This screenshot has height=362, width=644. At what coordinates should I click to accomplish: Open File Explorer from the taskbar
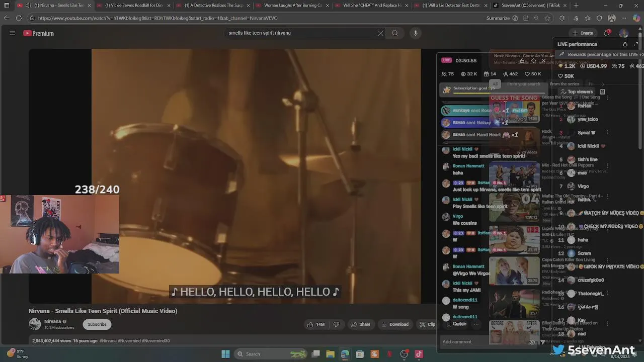330,354
